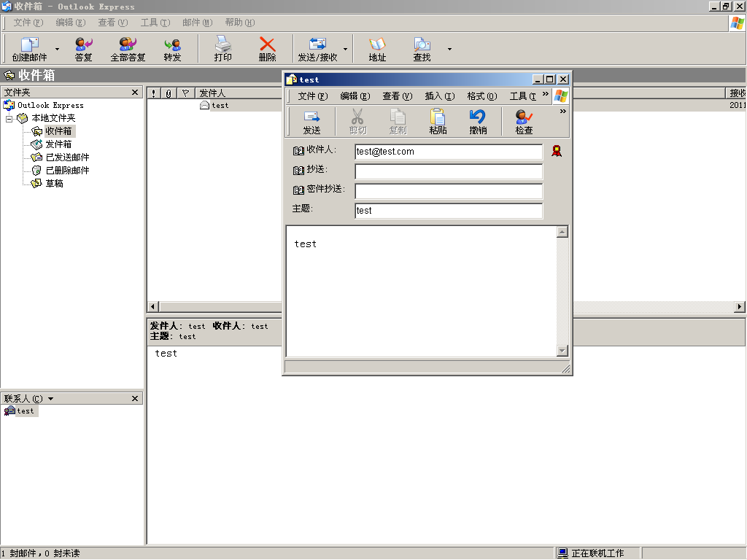Open the 插入 menu in compose window
This screenshot has width=747, height=560.
pos(439,96)
